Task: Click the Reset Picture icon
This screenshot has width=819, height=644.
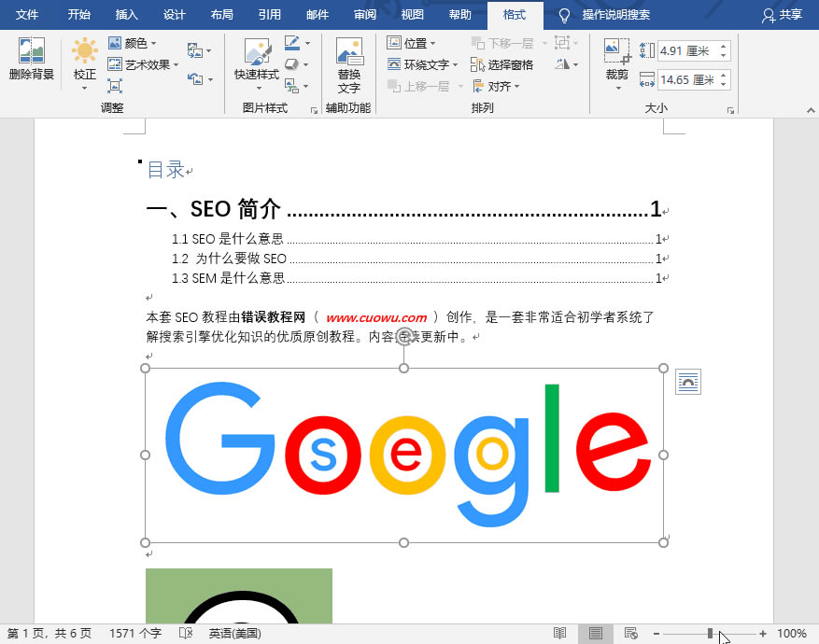Action: (195, 79)
